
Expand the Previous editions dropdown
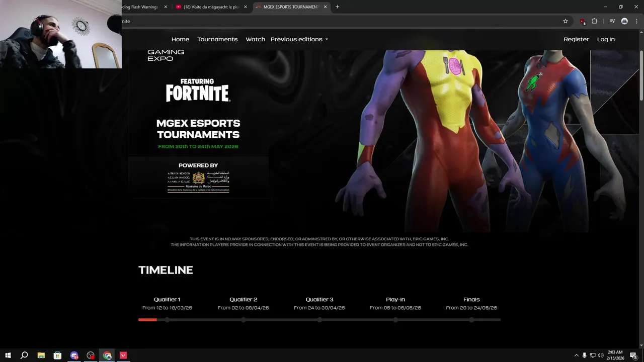[299, 39]
